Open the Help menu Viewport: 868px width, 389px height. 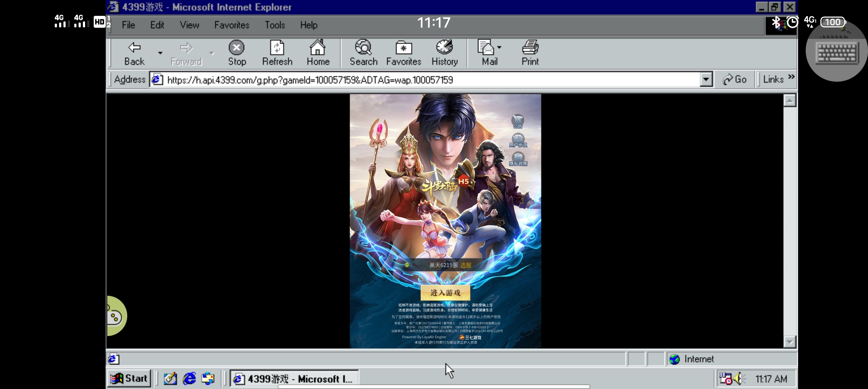[x=309, y=25]
